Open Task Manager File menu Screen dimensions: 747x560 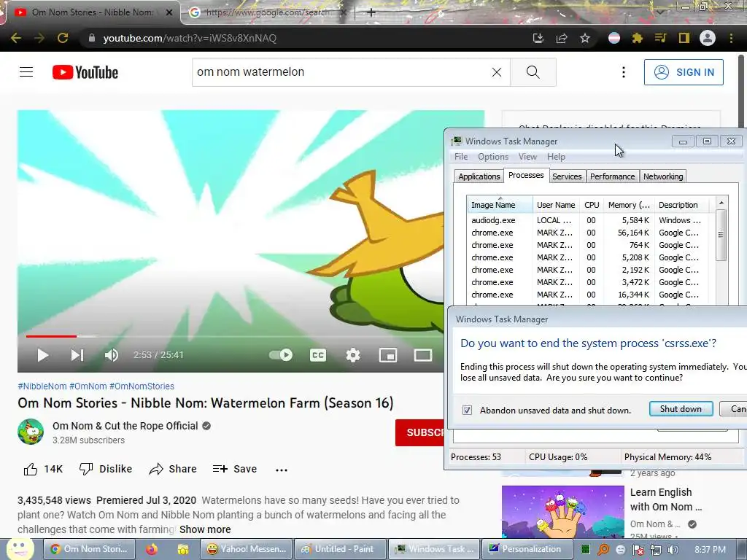[x=461, y=157]
